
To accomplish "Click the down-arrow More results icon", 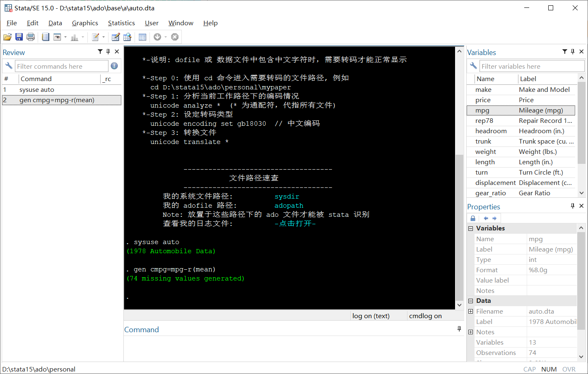I will point(157,37).
